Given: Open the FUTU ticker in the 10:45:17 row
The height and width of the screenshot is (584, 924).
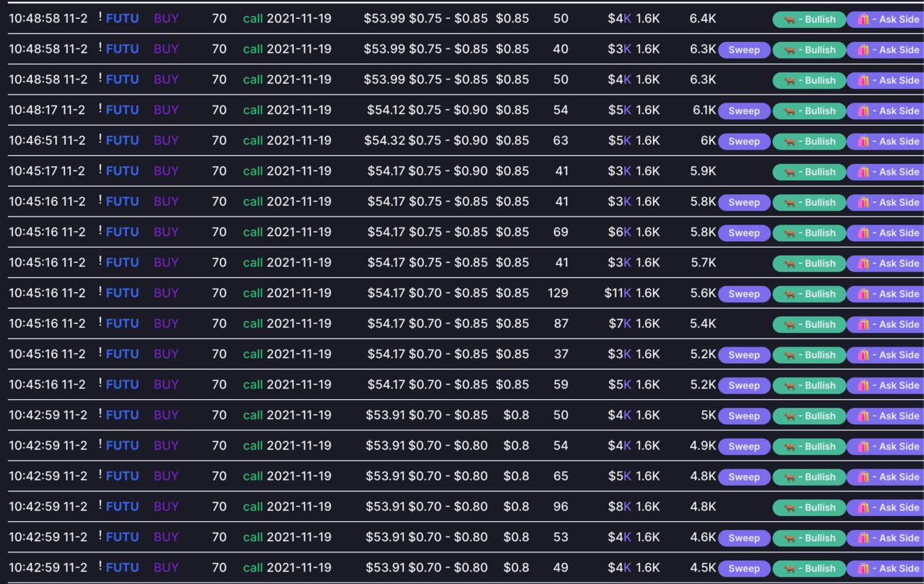Looking at the screenshot, I should (x=122, y=171).
